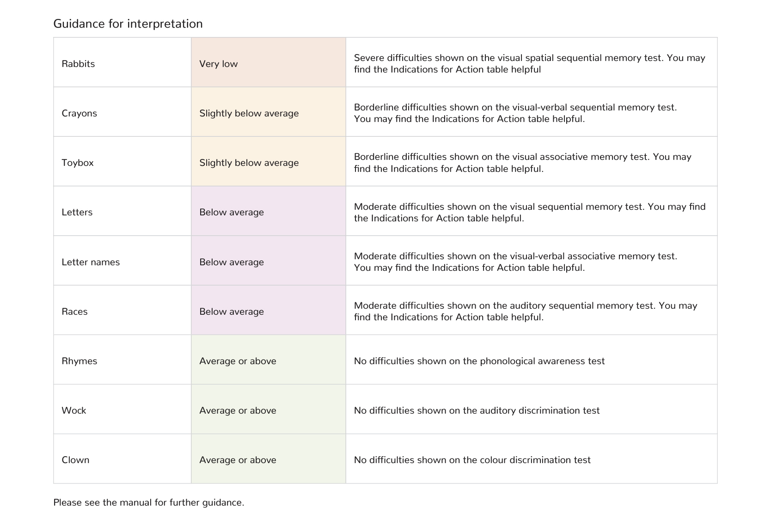Select the Rabbits test name cell
Screen dimensions: 771x532
[x=122, y=62]
